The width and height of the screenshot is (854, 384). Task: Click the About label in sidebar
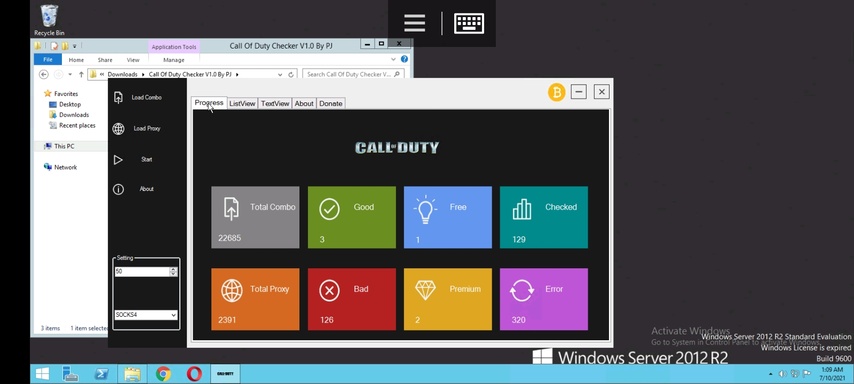point(147,189)
